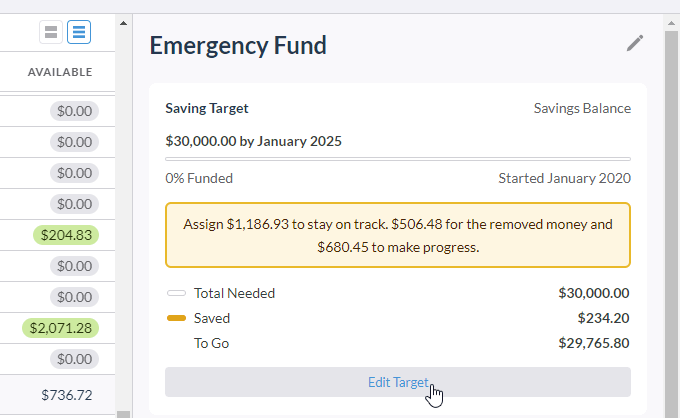
Task: Switch to the compact list view icon
Action: tap(79, 32)
